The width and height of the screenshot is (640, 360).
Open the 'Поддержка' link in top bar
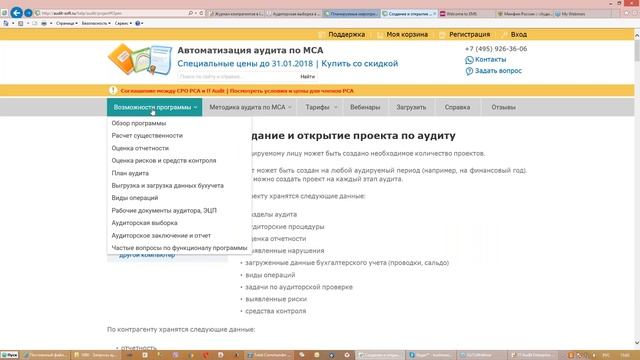(346, 35)
